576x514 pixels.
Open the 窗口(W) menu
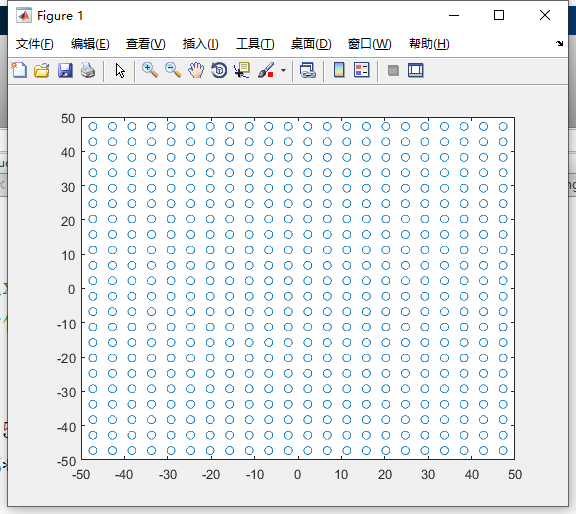coord(370,44)
